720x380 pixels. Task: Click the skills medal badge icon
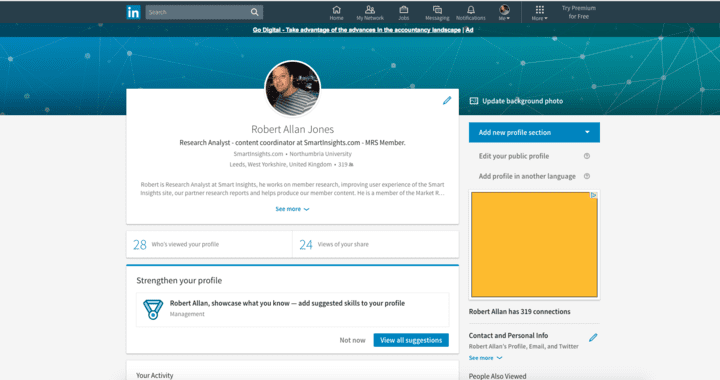coord(153,309)
